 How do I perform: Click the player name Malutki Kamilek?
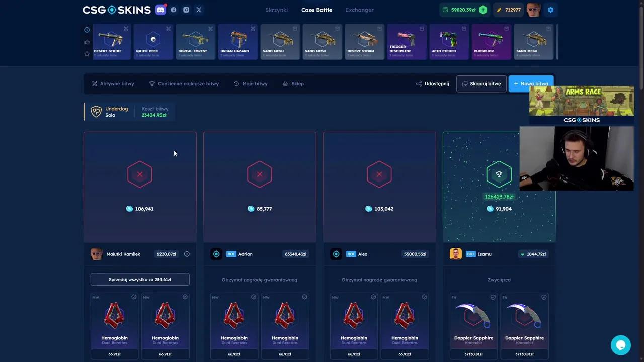pyautogui.click(x=123, y=254)
